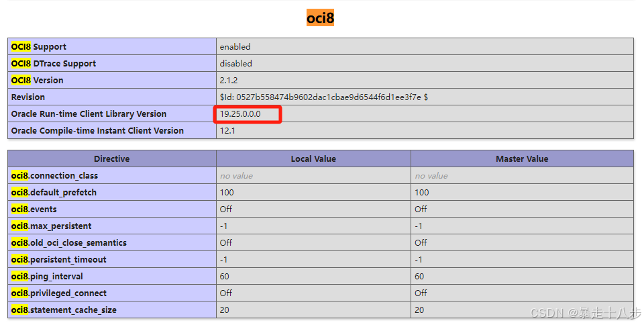Click local 'no value' for connection_class
Screen dimensions: 644x325
[236, 176]
